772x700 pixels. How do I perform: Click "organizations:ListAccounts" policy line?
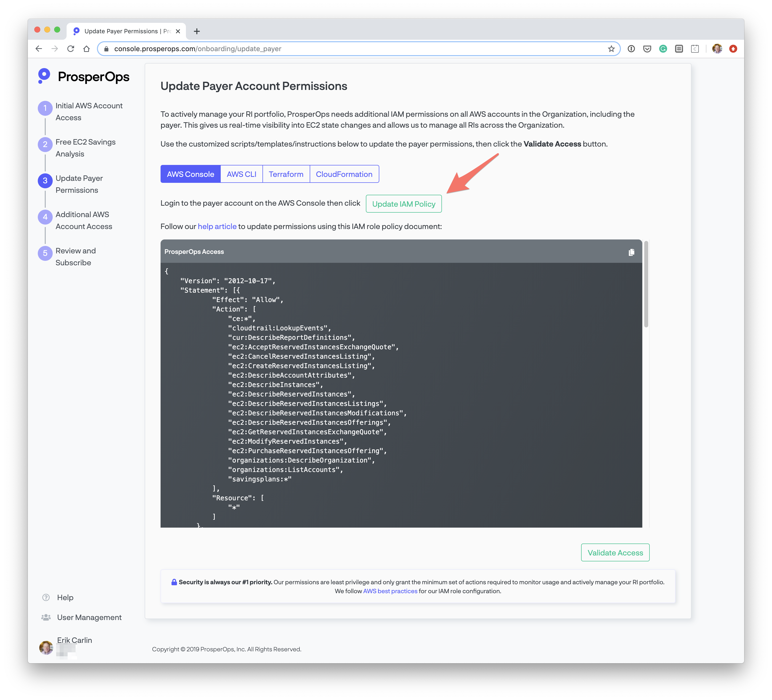[285, 470]
